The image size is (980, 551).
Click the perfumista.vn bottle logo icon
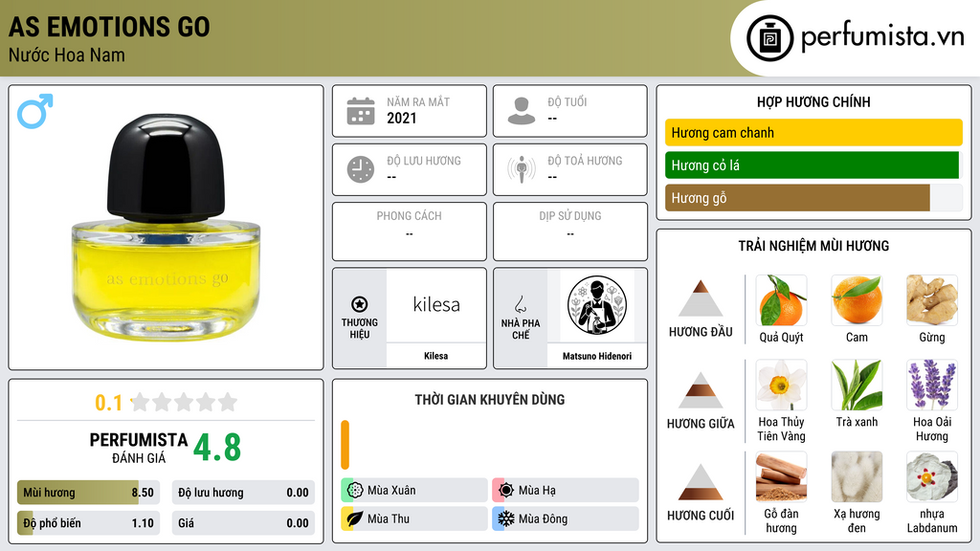[769, 38]
